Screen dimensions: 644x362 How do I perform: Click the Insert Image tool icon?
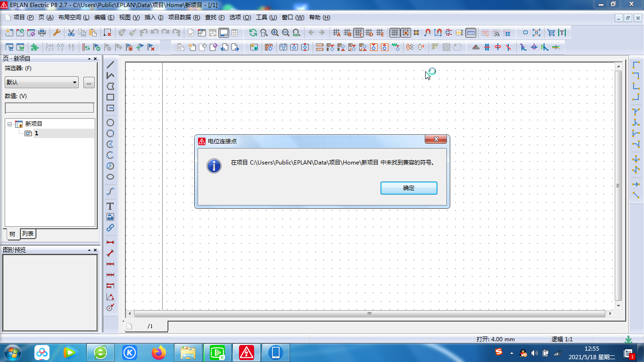click(x=110, y=217)
